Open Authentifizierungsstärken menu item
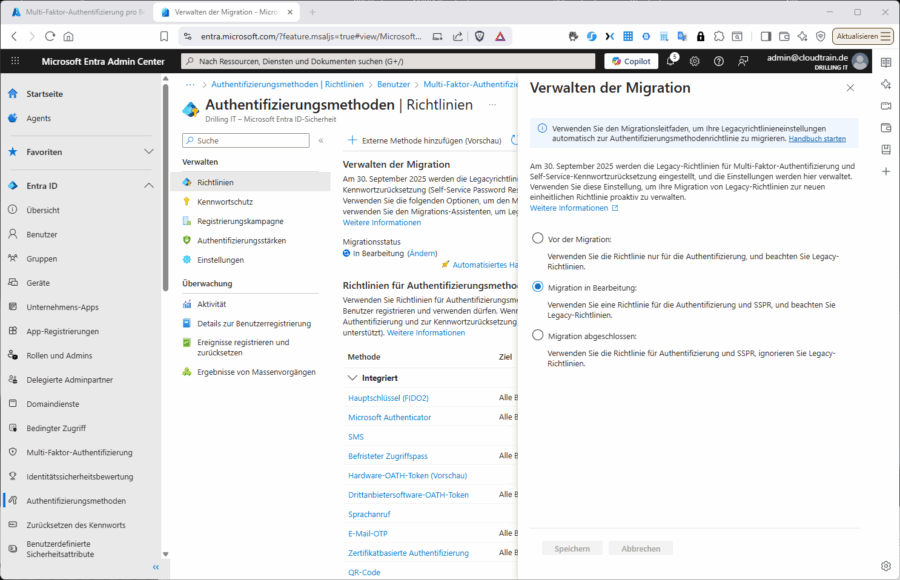The image size is (900, 580). pyautogui.click(x=242, y=241)
